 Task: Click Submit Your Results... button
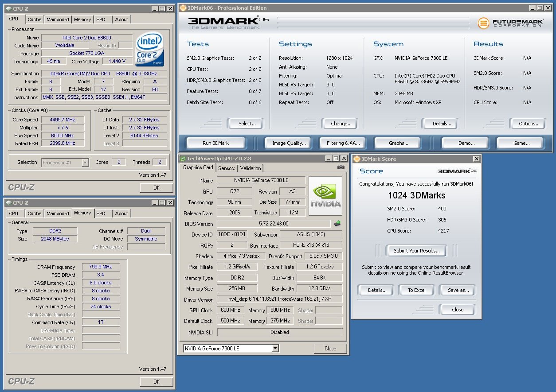tap(417, 251)
